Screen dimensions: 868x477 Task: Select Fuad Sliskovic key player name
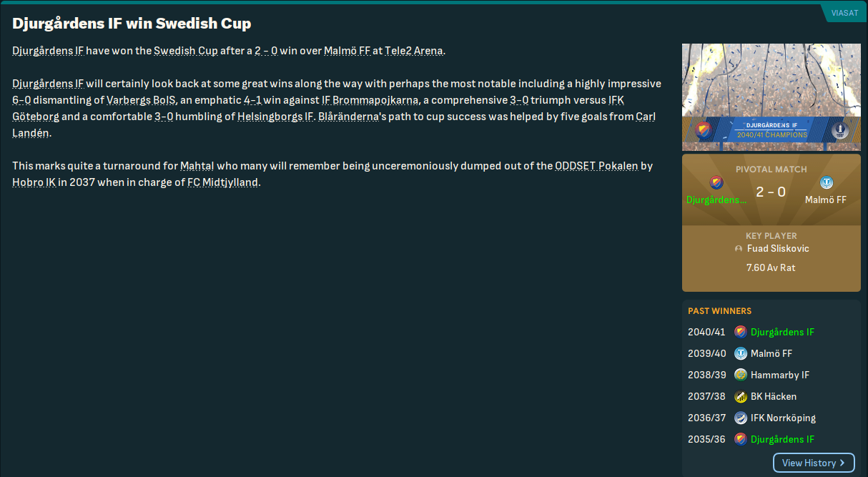pos(778,249)
